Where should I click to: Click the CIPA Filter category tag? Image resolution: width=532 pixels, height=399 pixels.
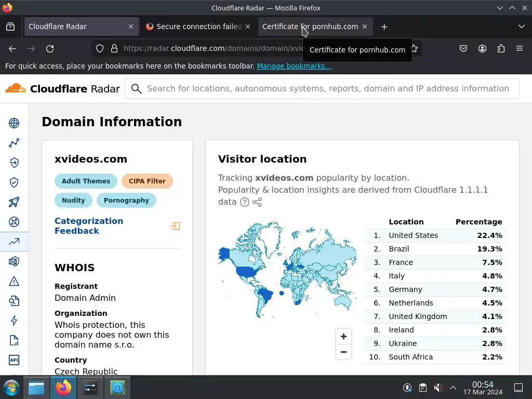[147, 181]
